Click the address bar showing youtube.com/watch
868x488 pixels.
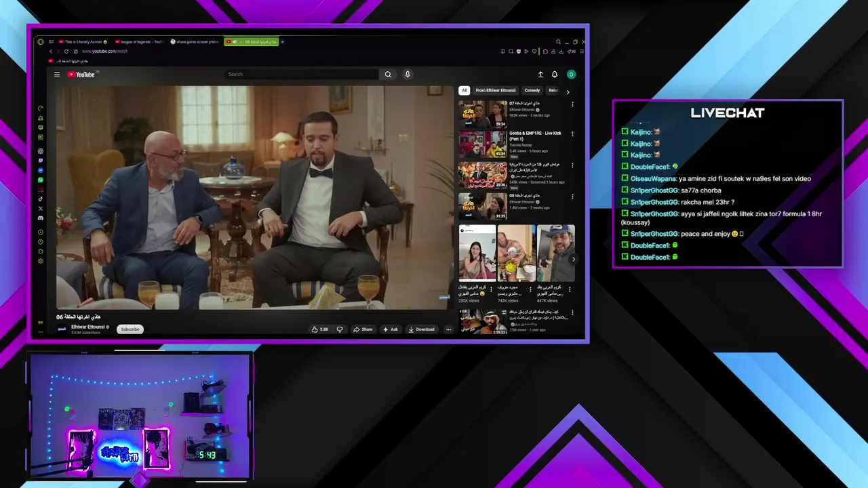104,52
